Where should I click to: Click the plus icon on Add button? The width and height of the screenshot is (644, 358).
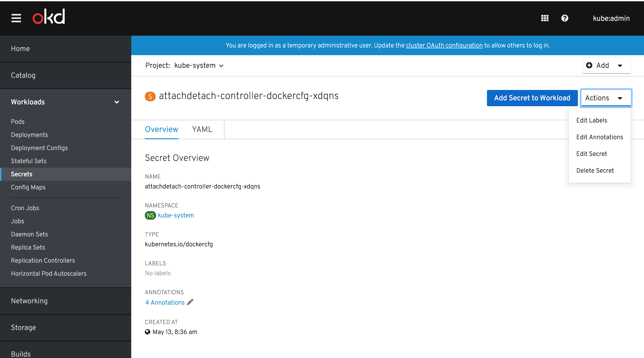(x=589, y=65)
